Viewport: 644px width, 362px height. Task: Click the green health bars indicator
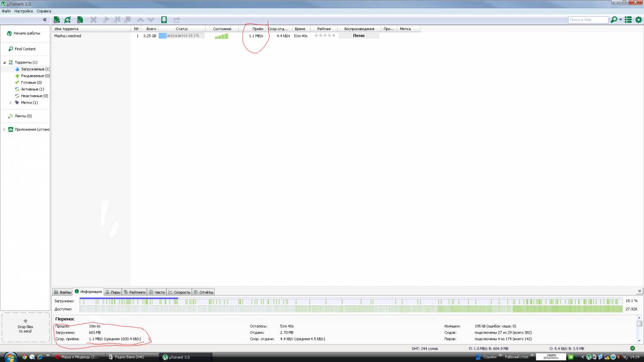coord(222,36)
